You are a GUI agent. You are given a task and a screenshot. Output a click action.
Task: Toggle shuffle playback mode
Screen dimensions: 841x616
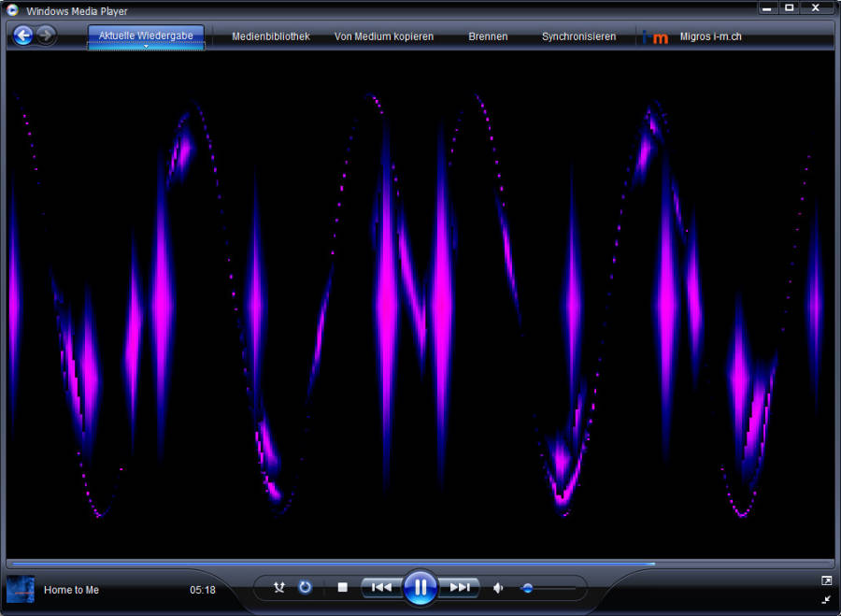click(278, 587)
